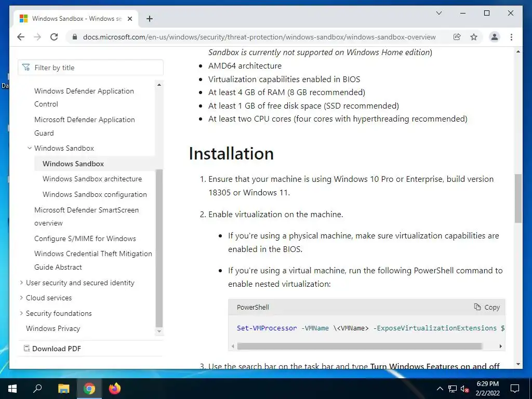Screen dimensions: 532x399
Task: Open Windows Sandbox configuration
Action: tap(95, 194)
